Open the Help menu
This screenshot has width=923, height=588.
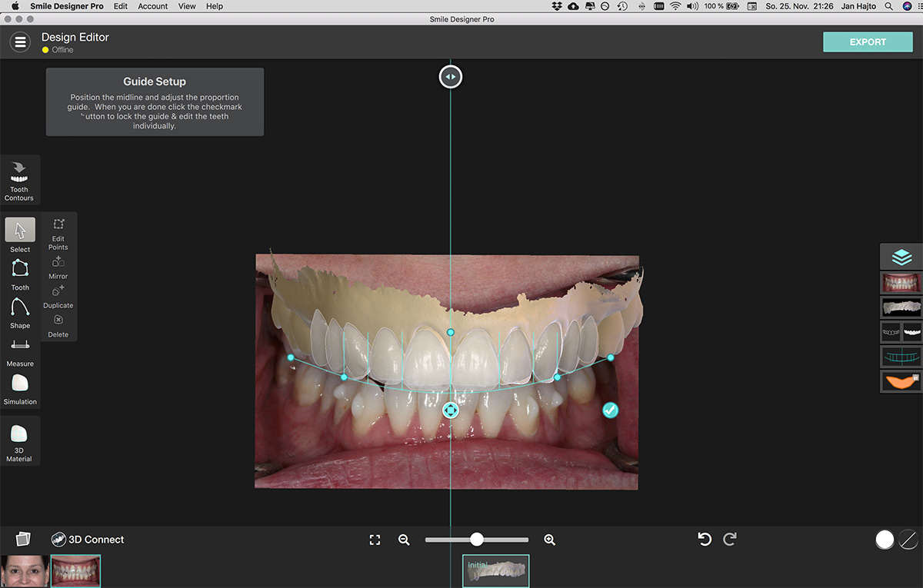point(215,6)
